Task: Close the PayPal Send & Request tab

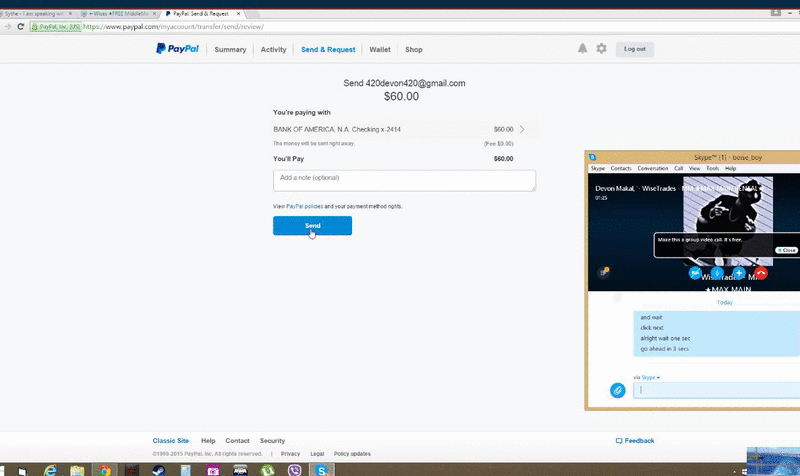Action: pyautogui.click(x=238, y=14)
